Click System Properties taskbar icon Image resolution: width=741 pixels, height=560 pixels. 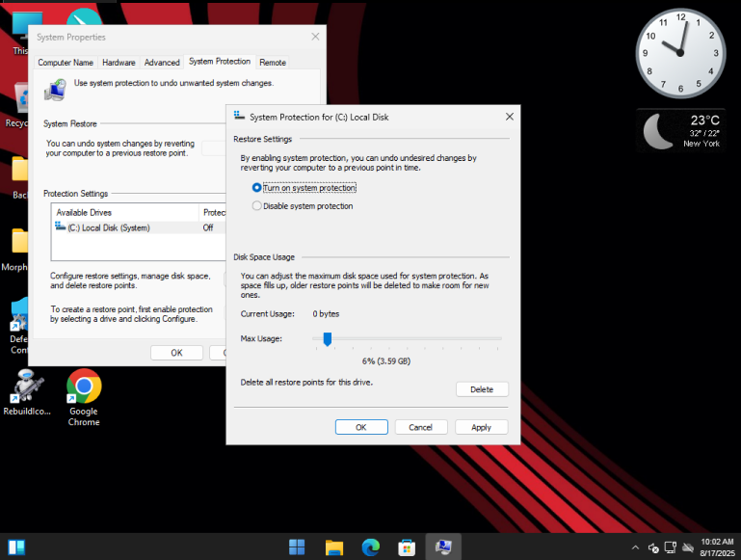tap(443, 547)
